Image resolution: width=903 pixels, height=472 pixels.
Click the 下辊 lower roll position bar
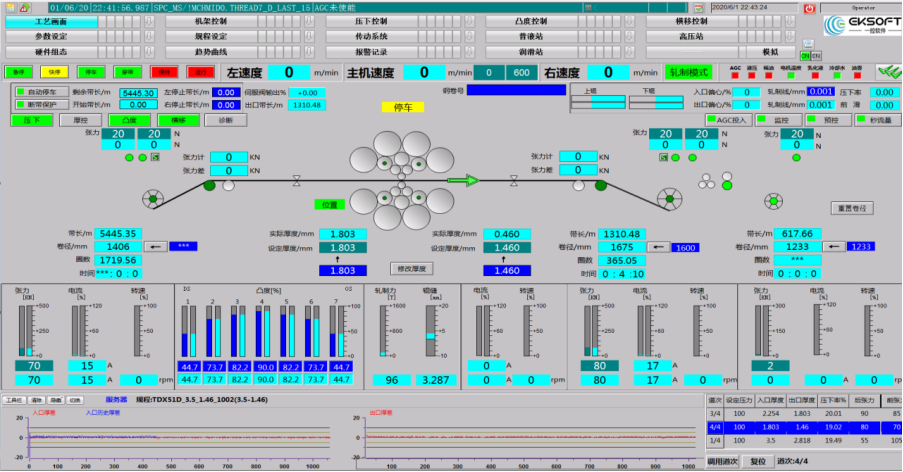pyautogui.click(x=656, y=102)
